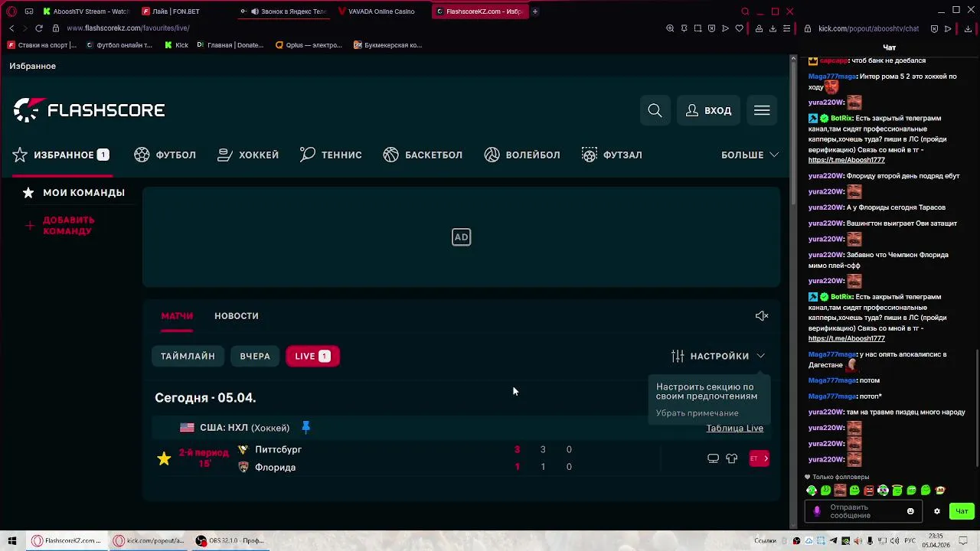
Task: Toggle the sound mute icon in matches section
Action: pos(762,316)
